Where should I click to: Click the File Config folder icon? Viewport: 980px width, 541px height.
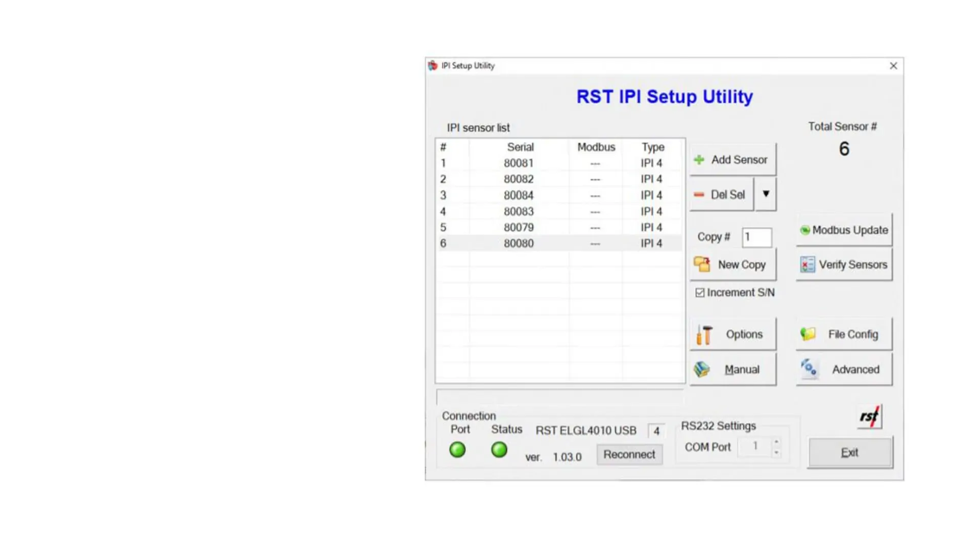coord(808,334)
